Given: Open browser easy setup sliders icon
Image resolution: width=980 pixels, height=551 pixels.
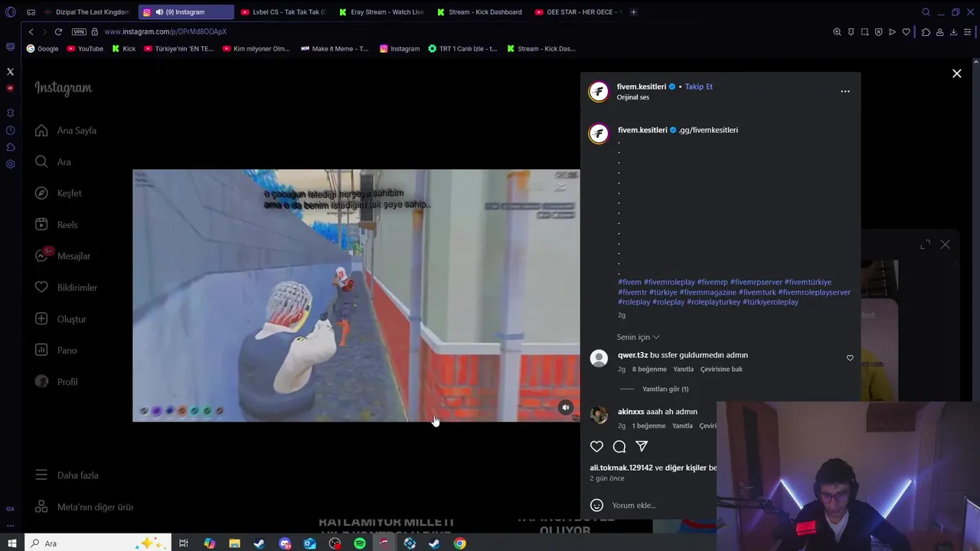Looking at the screenshot, I should pyautogui.click(x=969, y=32).
